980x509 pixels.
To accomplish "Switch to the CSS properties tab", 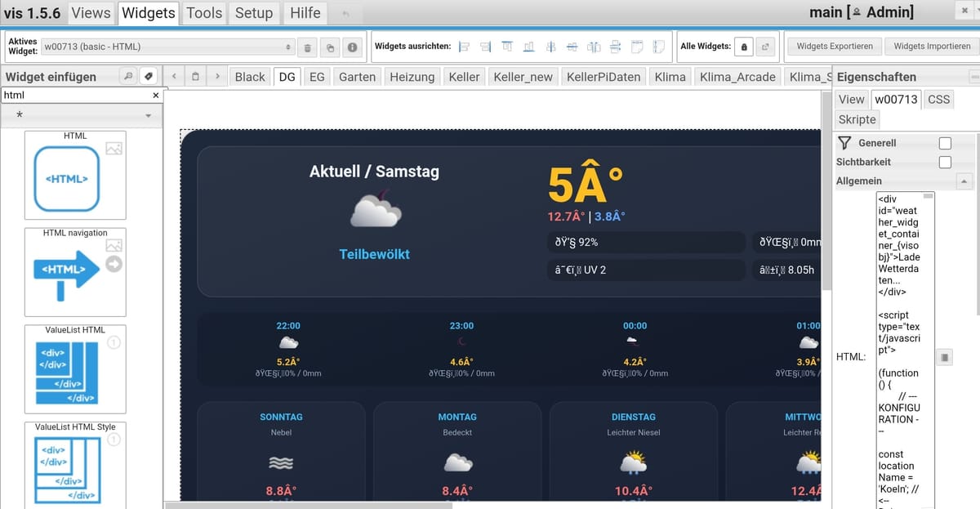I will pyautogui.click(x=939, y=99).
